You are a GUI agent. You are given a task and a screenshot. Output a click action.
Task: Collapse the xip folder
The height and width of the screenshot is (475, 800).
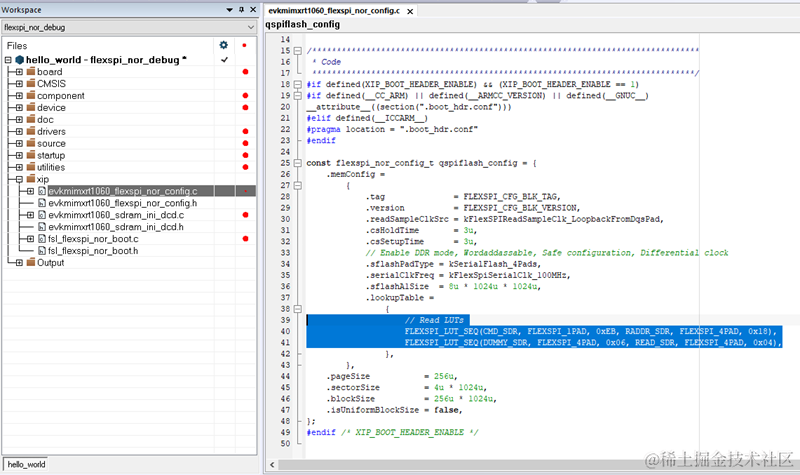[x=19, y=179]
